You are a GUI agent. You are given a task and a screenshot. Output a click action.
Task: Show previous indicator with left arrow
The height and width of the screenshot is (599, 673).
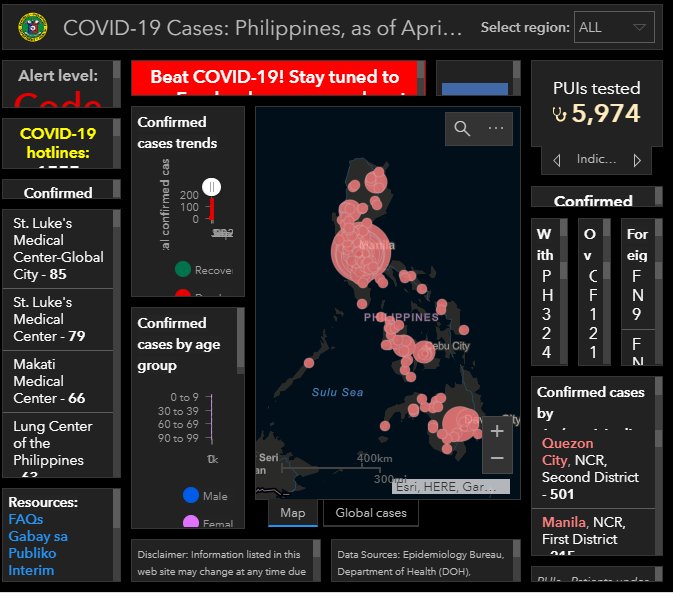click(x=557, y=160)
